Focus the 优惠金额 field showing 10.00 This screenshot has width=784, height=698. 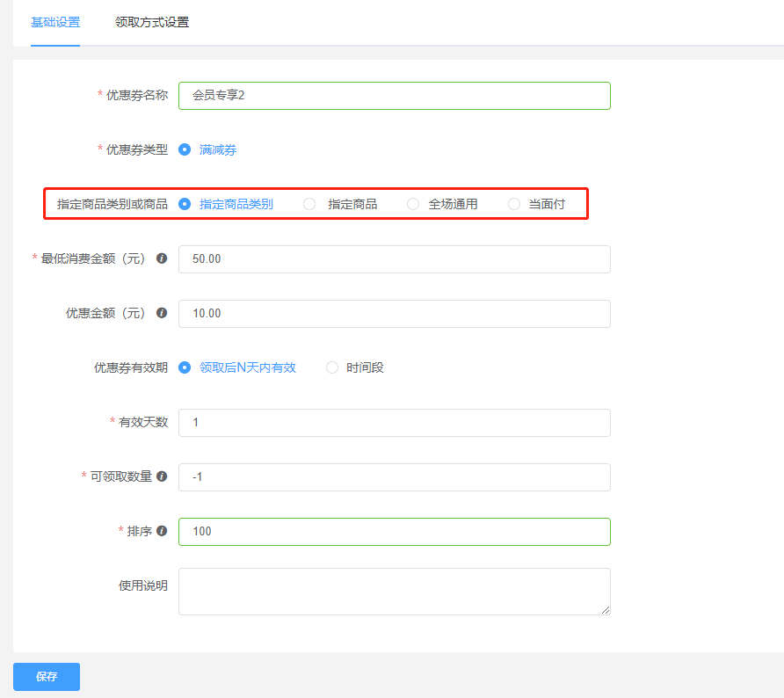pyautogui.click(x=394, y=314)
